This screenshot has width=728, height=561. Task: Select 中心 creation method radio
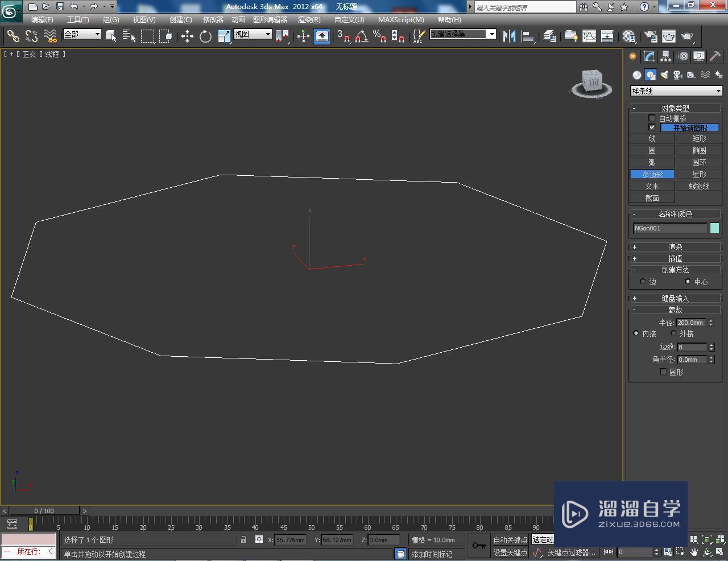click(x=688, y=281)
